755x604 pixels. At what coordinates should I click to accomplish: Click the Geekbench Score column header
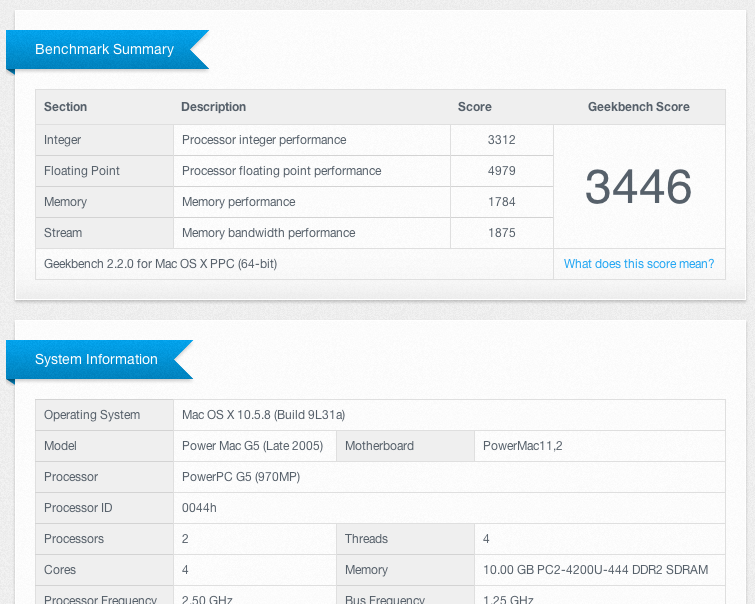[638, 107]
